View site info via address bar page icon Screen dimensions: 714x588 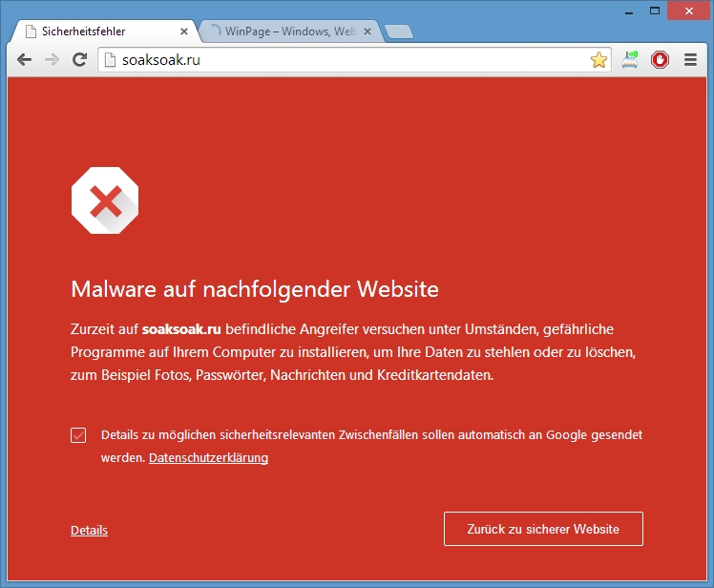point(110,60)
